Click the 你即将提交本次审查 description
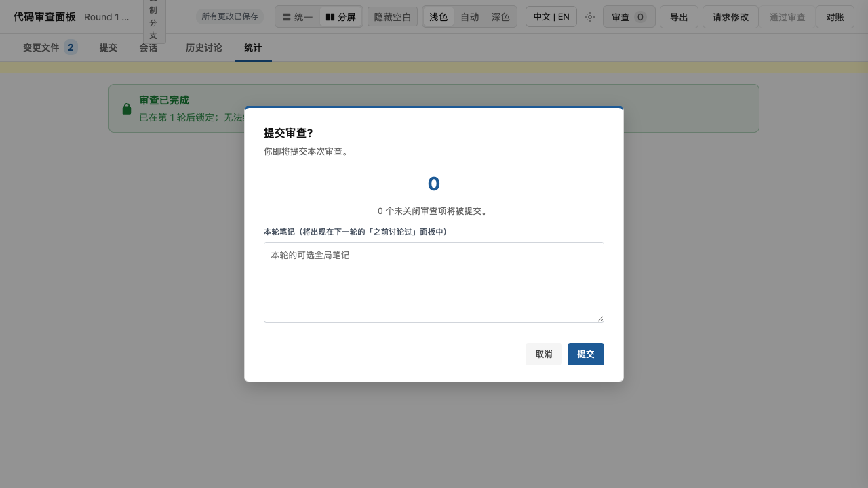The width and height of the screenshot is (868, 488). click(x=307, y=152)
